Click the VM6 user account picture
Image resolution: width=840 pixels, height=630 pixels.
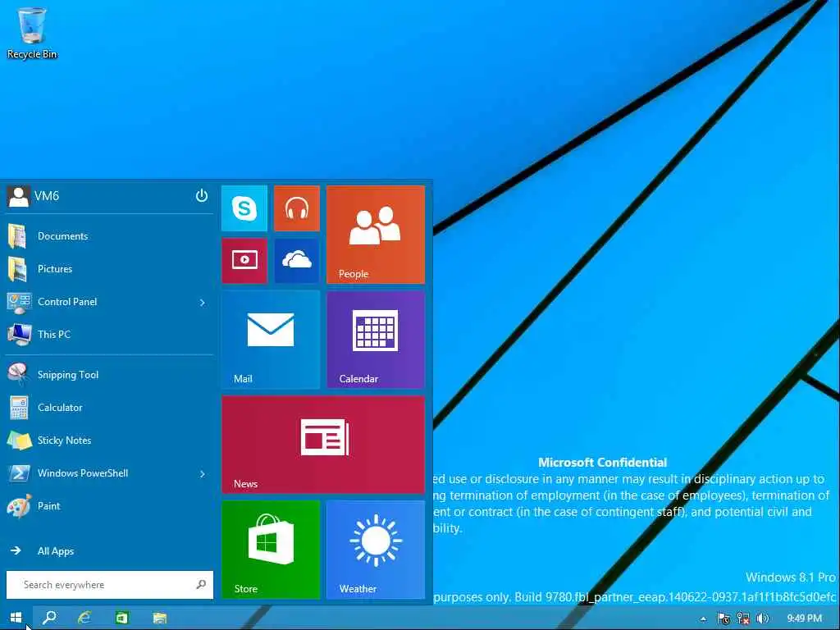click(x=18, y=196)
